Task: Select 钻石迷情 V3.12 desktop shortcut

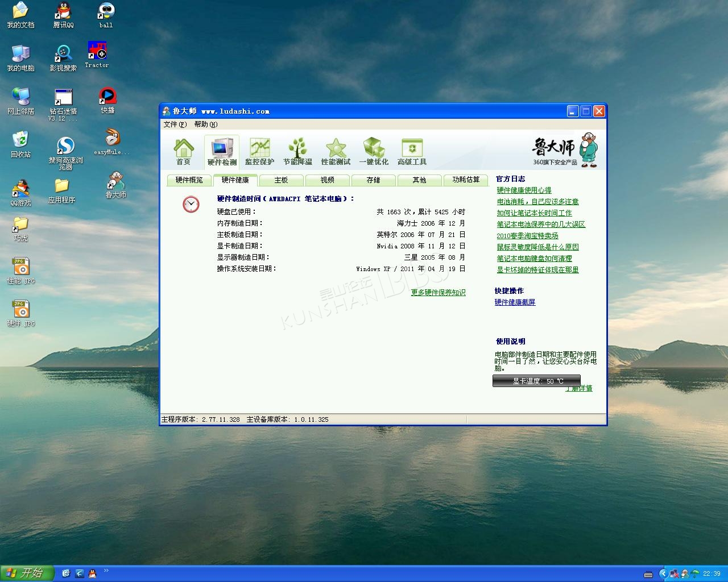Action: point(63,105)
